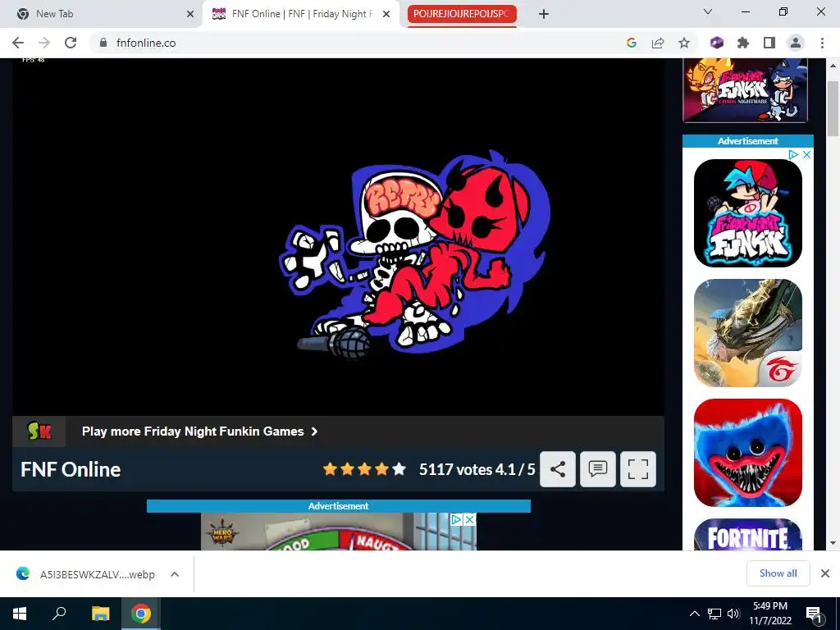Close the New Tab tab
The image size is (840, 630).
point(190,14)
